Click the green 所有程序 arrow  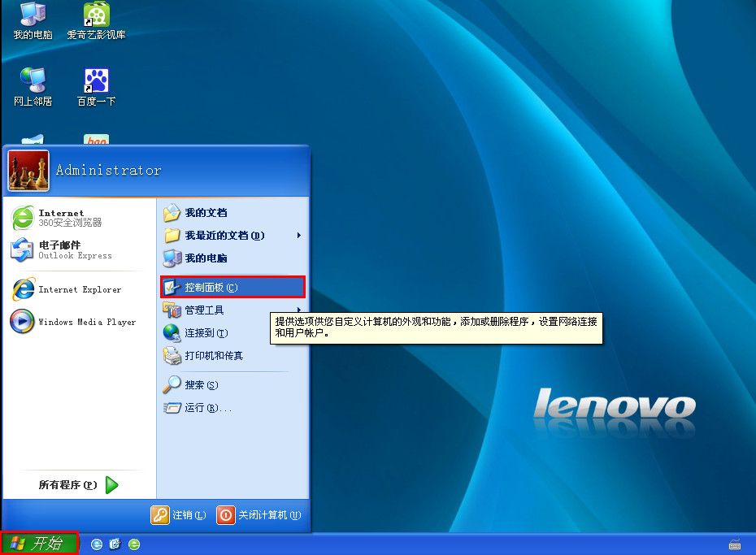click(112, 484)
